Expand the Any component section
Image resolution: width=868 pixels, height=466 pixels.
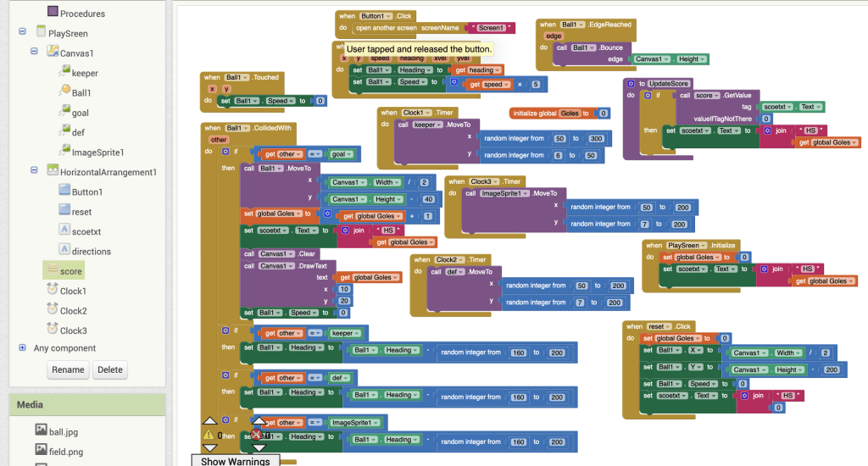[x=22, y=348]
